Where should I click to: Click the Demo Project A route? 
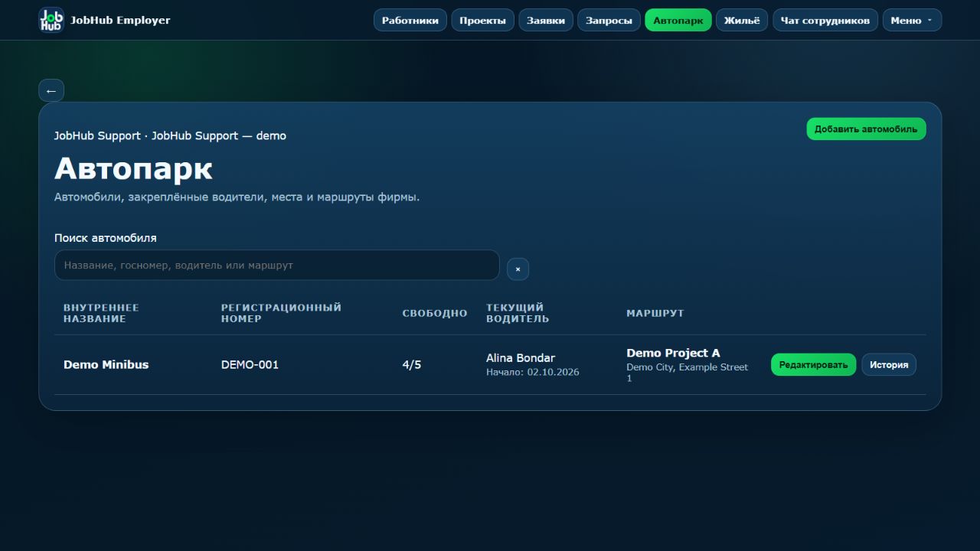pyautogui.click(x=673, y=353)
